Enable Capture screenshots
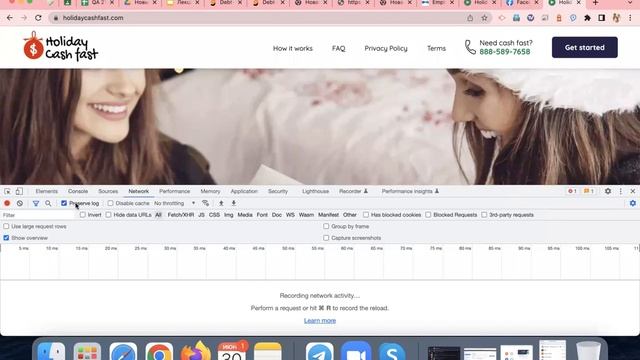 point(326,238)
